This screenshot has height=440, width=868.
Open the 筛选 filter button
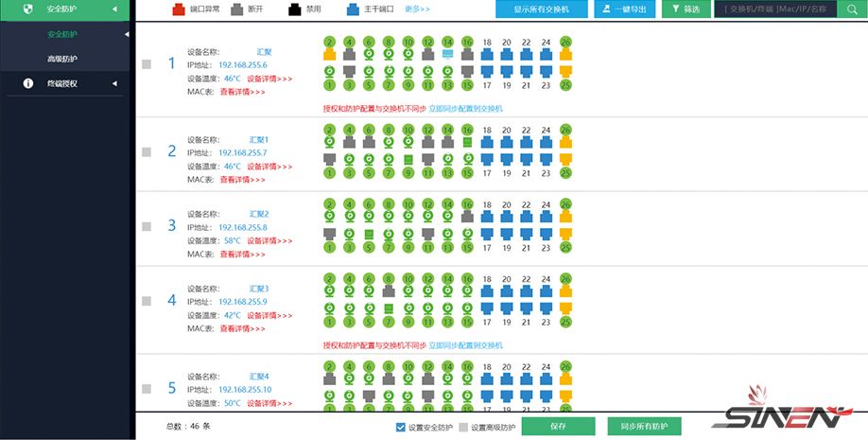[686, 9]
